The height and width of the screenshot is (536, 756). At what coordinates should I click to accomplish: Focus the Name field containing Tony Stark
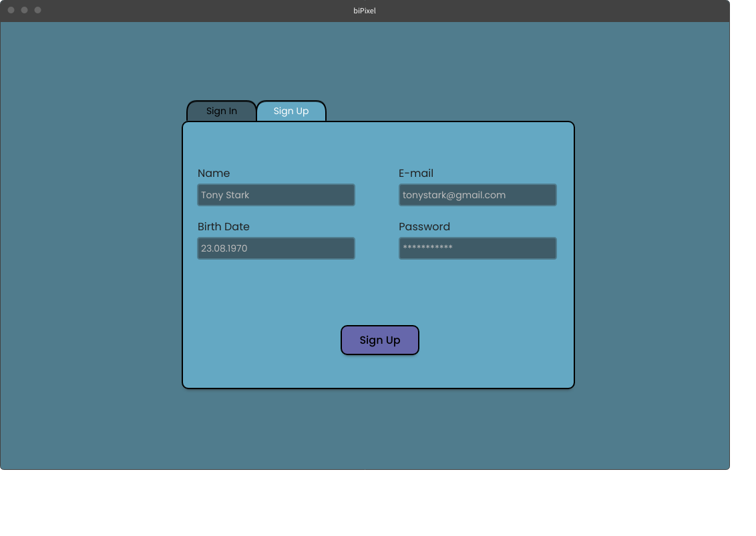click(276, 195)
